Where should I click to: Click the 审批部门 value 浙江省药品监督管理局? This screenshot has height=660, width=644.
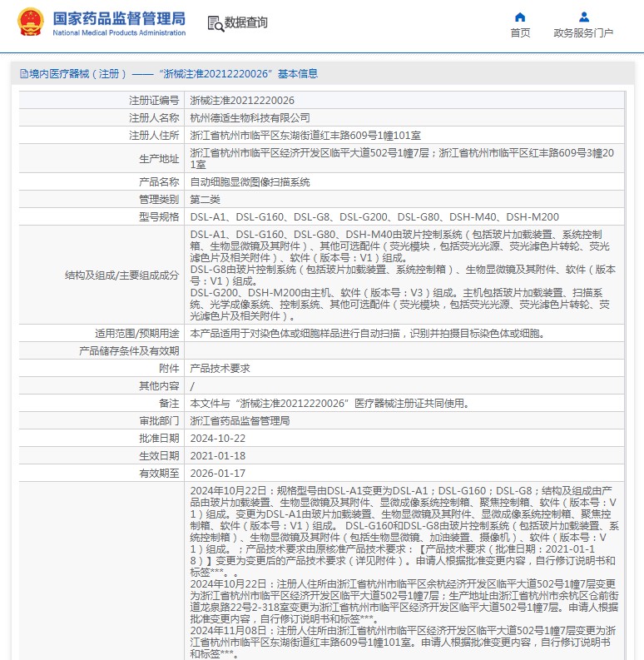(240, 421)
